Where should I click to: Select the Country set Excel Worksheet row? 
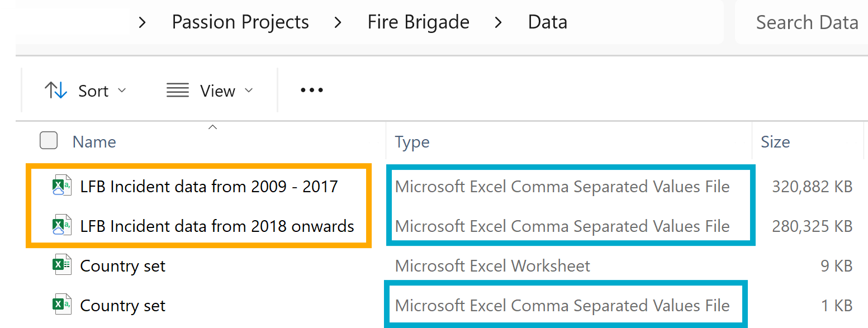pyautogui.click(x=440, y=266)
